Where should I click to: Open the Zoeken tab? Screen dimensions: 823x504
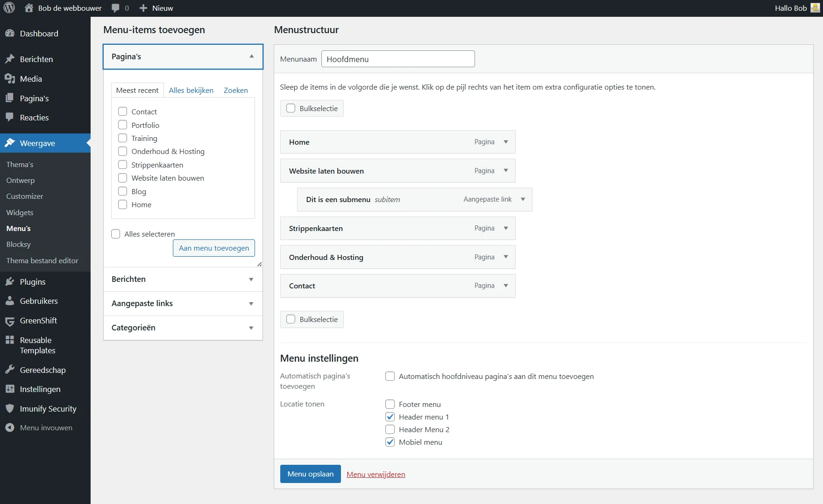pos(235,90)
